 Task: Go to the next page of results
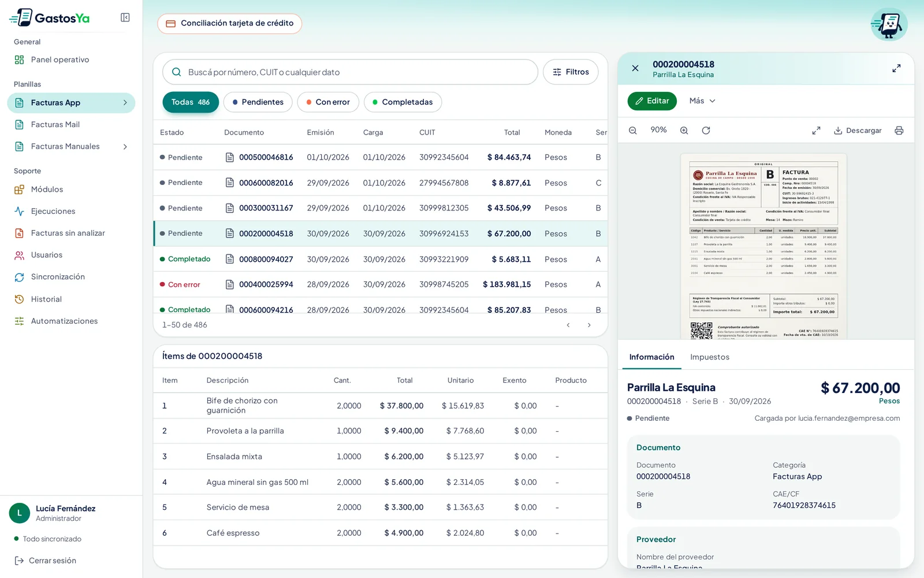tap(589, 325)
